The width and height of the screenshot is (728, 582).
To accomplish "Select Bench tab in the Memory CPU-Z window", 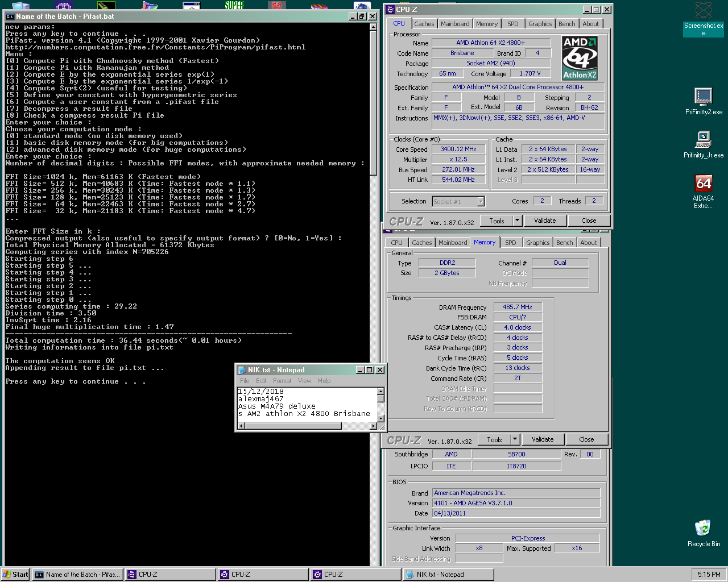I will coord(564,243).
